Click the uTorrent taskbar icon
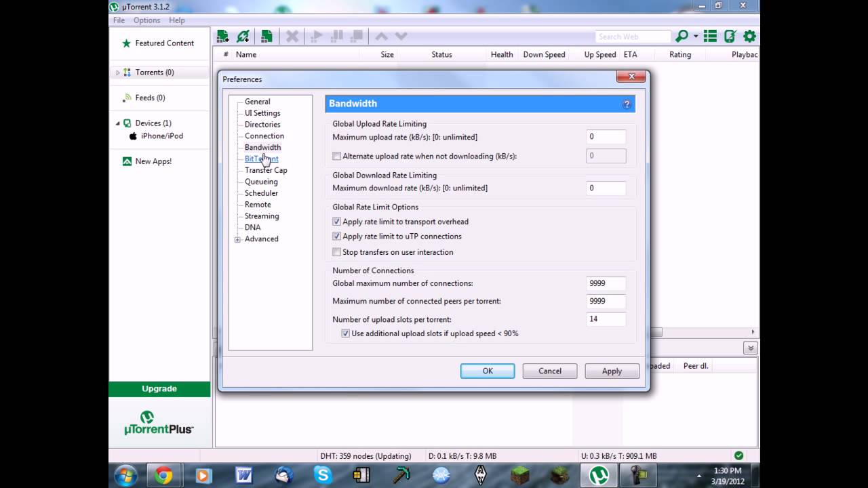Image resolution: width=868 pixels, height=488 pixels. click(599, 476)
